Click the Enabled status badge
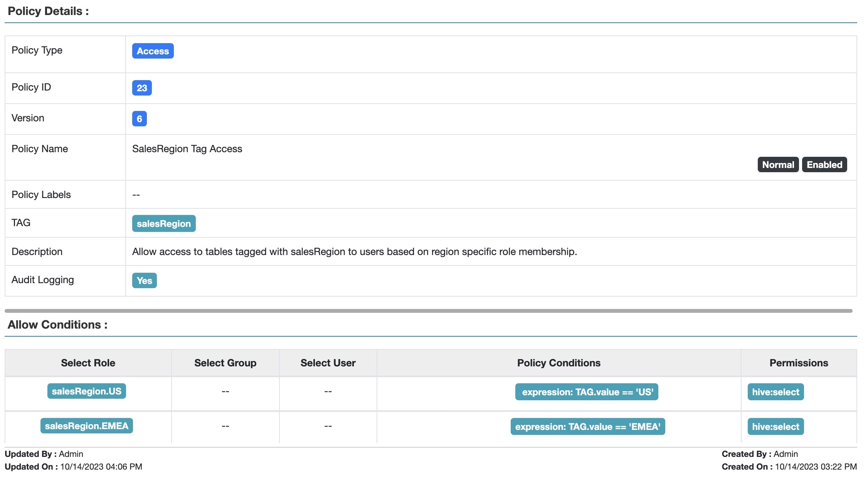868x480 pixels. coord(824,164)
